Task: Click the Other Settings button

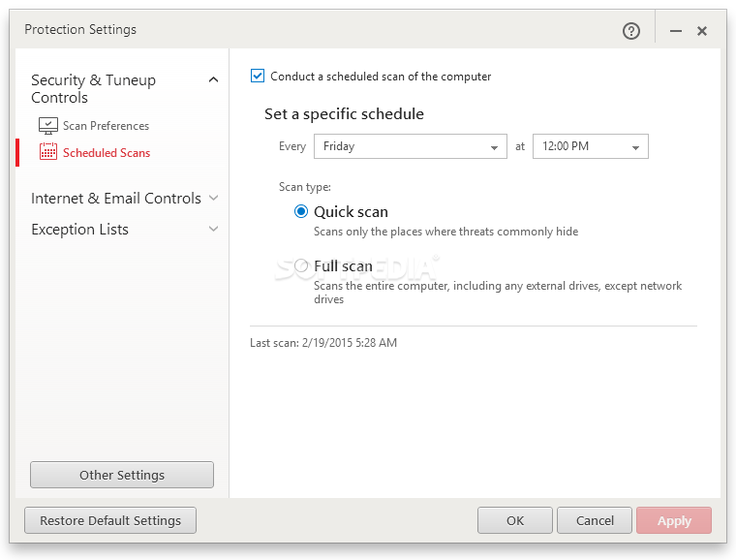Action: coord(122,475)
